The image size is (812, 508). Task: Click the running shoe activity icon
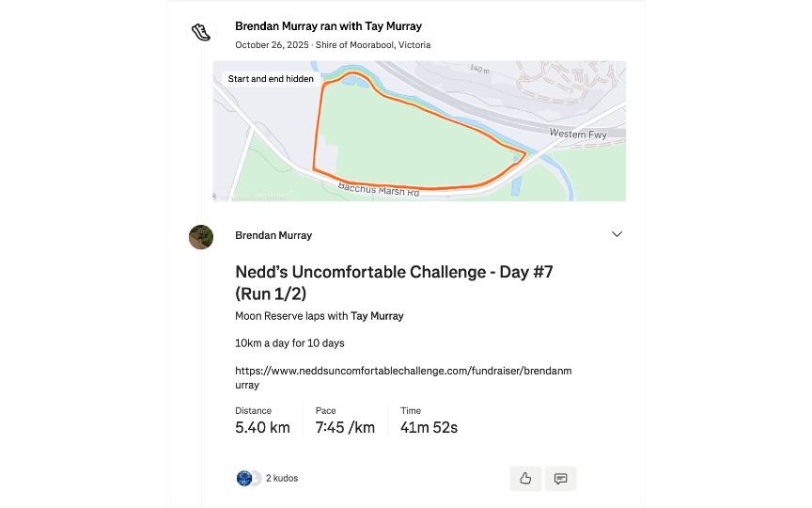point(200,32)
